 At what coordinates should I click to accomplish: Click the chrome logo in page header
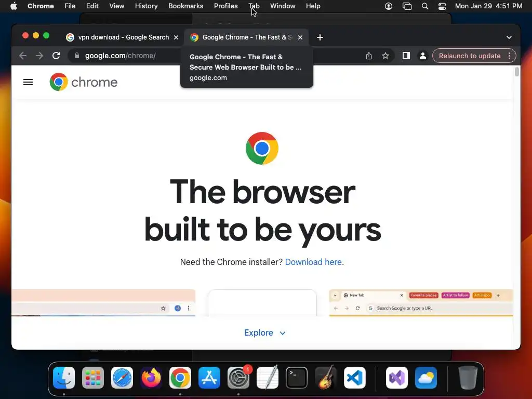[84, 82]
